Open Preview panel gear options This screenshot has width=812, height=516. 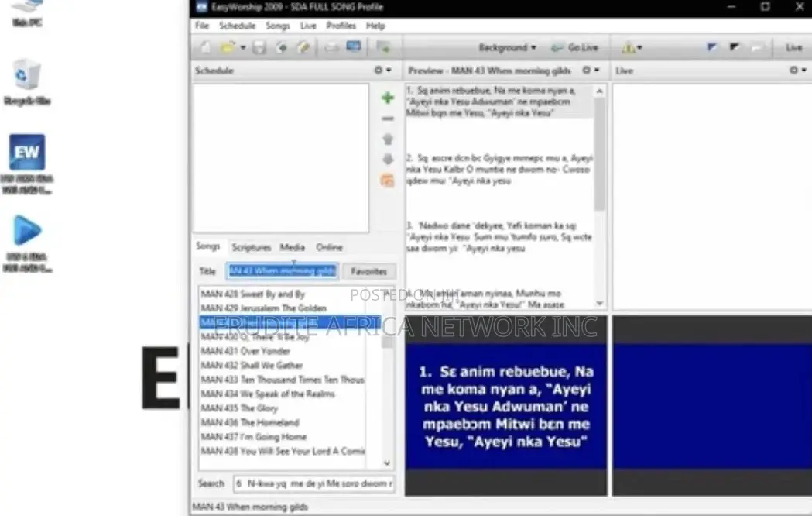click(591, 70)
